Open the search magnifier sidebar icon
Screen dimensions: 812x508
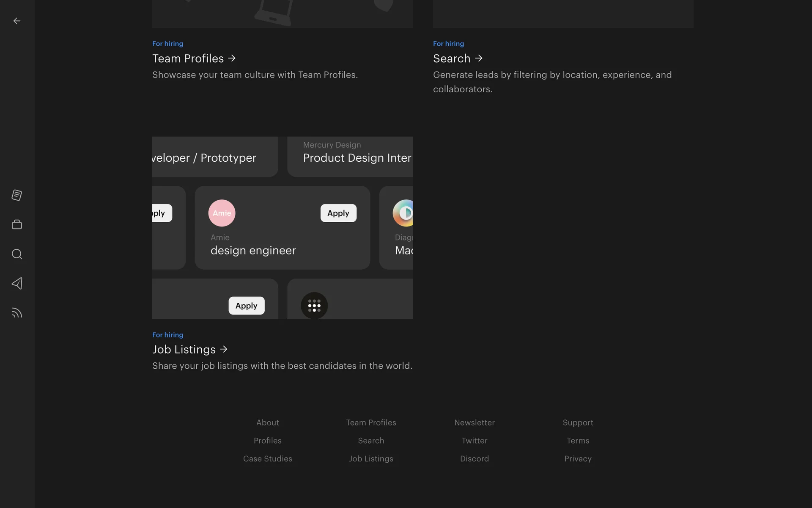(17, 254)
